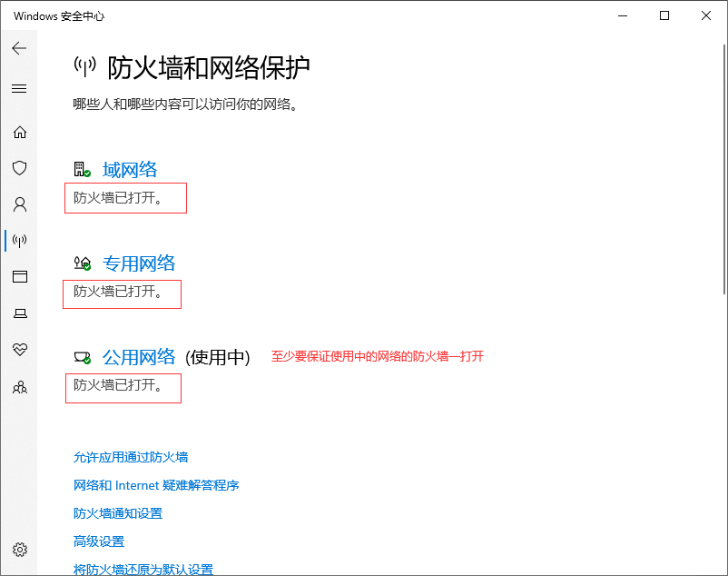
Task: Click the public network icon
Action: 83,358
